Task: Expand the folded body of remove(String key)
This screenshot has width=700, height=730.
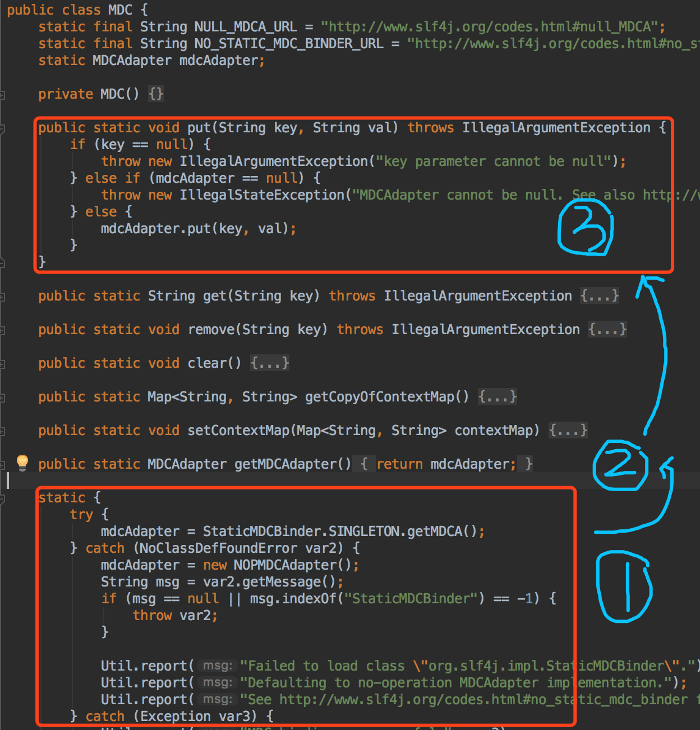Action: pyautogui.click(x=607, y=330)
